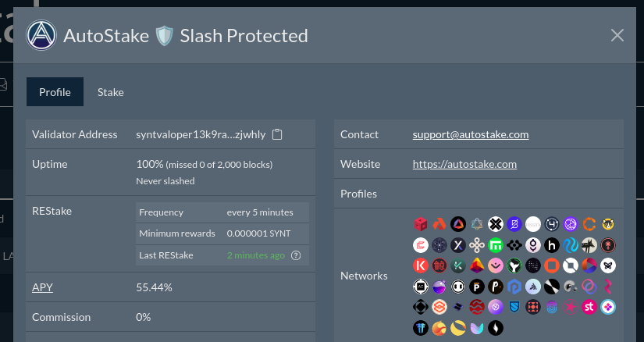
Task: Open the underlined APY link
Action: (x=42, y=287)
